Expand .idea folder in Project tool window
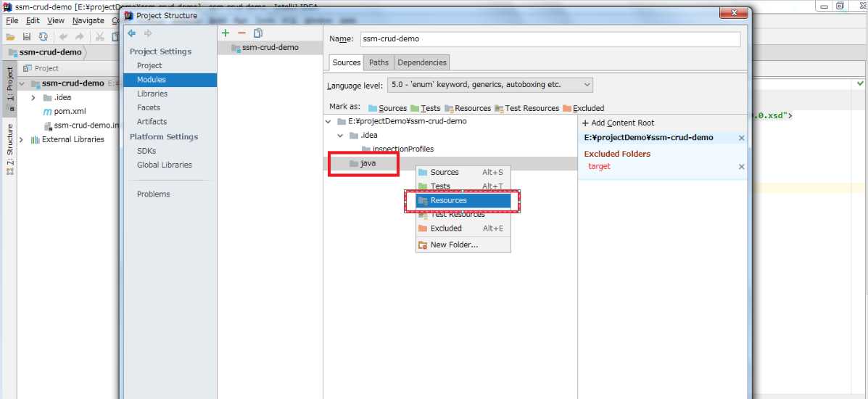 tap(33, 97)
